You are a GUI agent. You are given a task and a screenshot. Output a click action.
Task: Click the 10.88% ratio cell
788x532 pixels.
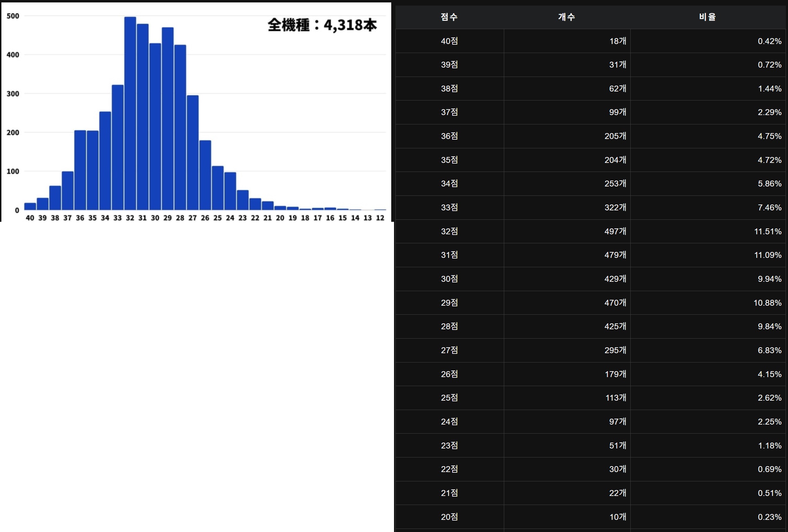pyautogui.click(x=767, y=303)
